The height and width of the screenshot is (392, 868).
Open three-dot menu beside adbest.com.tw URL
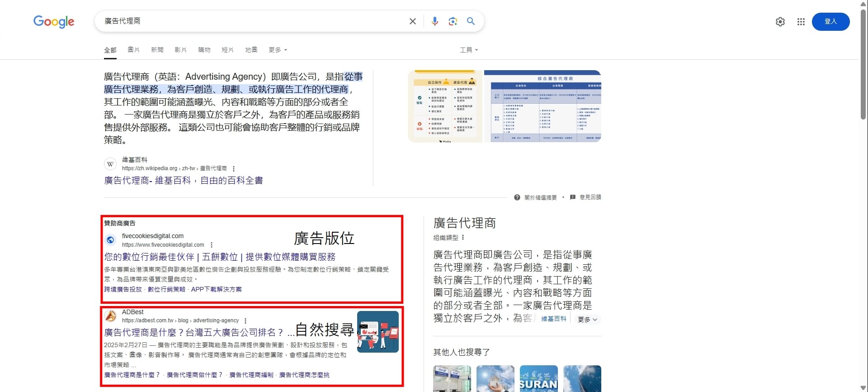245,320
